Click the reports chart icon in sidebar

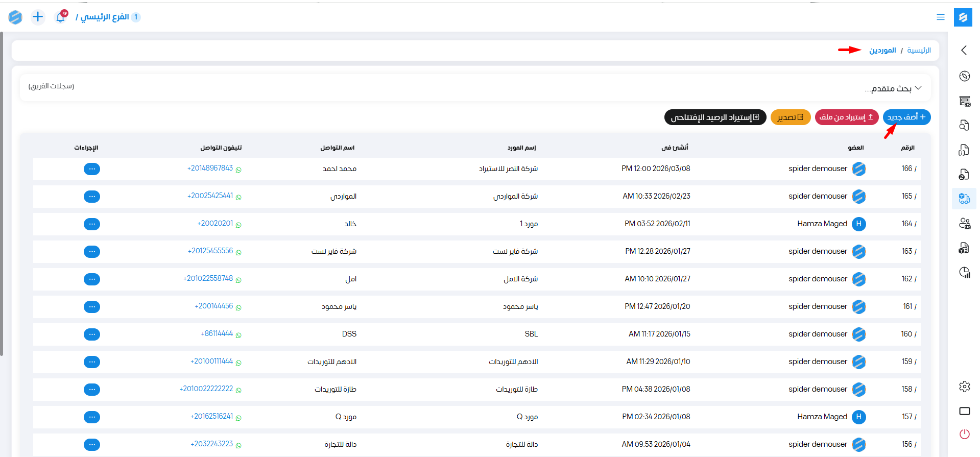click(964, 273)
